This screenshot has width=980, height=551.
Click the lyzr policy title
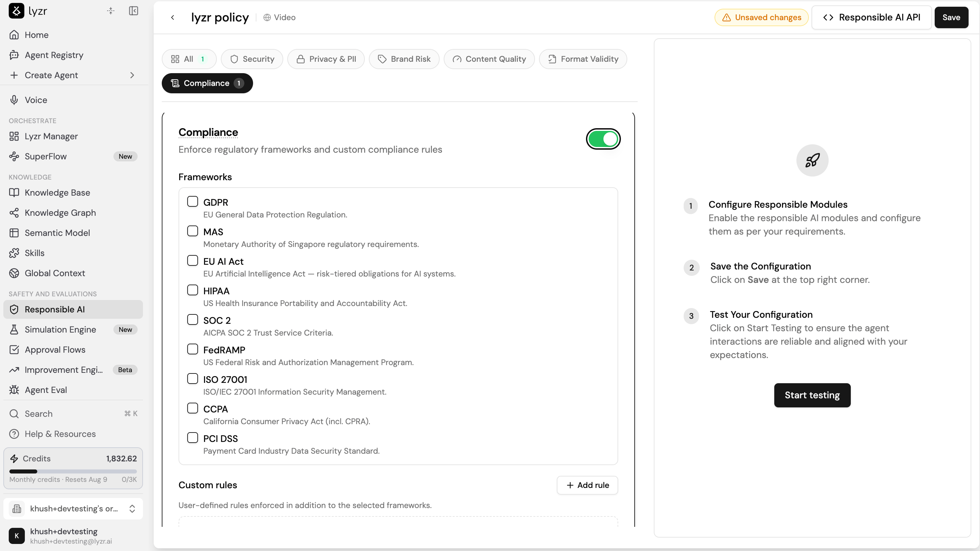click(x=220, y=17)
